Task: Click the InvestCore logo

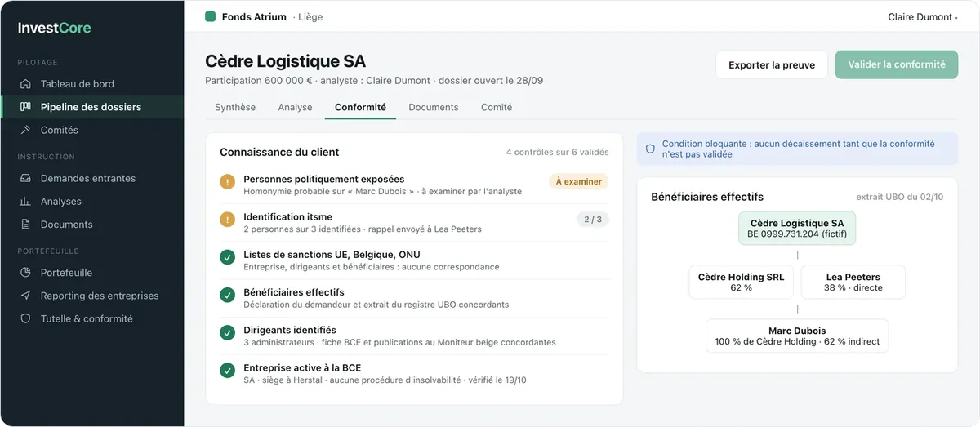Action: click(55, 28)
